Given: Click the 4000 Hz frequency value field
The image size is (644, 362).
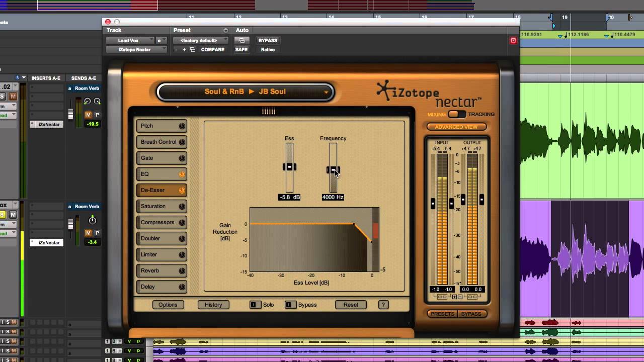Looking at the screenshot, I should click(x=333, y=197).
